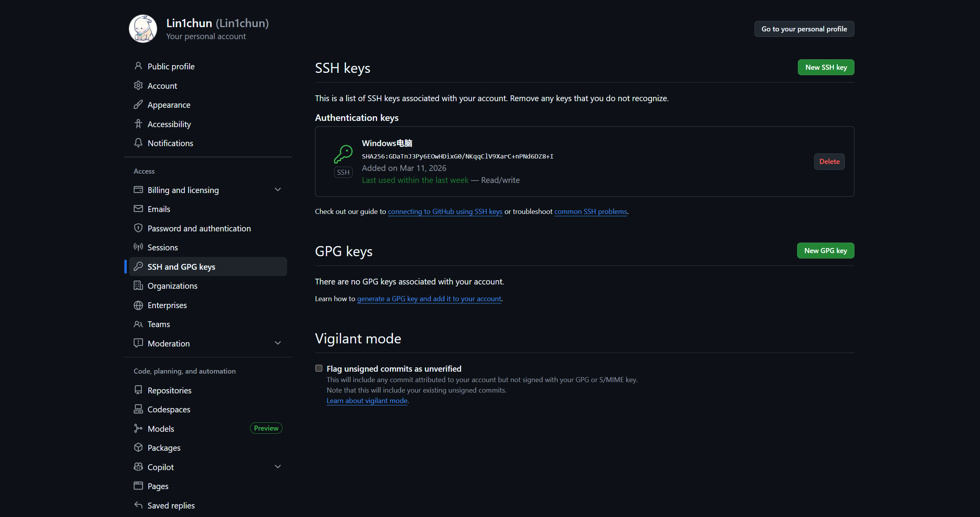Click the Notifications bell icon
The height and width of the screenshot is (517, 980).
click(x=138, y=143)
